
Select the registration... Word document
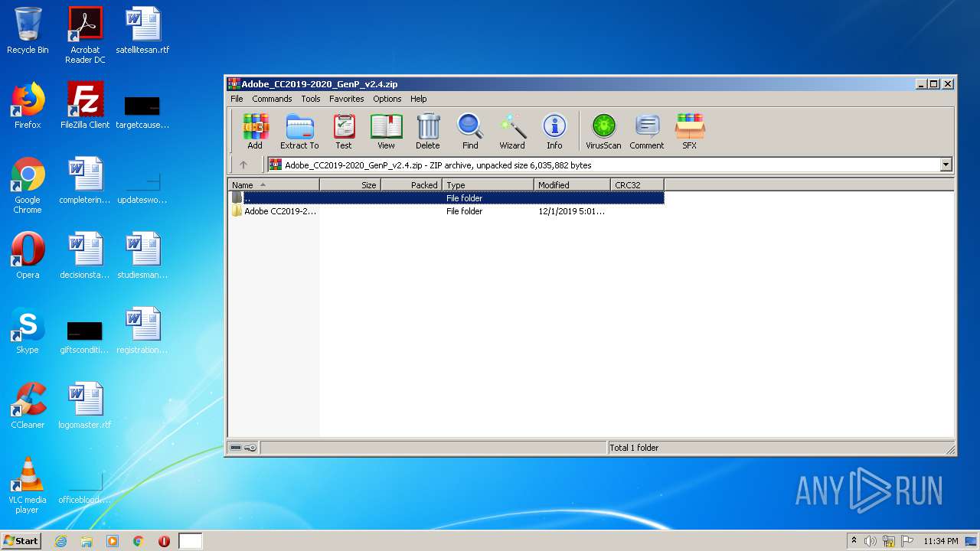pyautogui.click(x=142, y=331)
